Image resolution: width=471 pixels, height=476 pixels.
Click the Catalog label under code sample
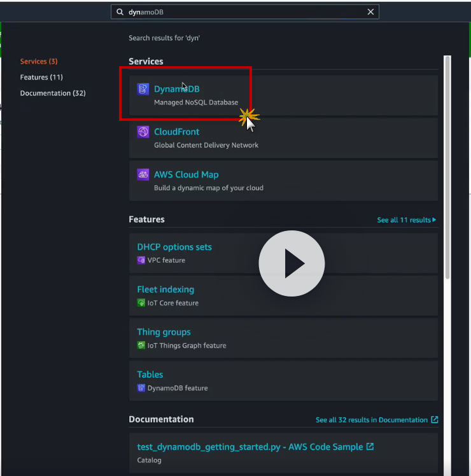click(149, 460)
